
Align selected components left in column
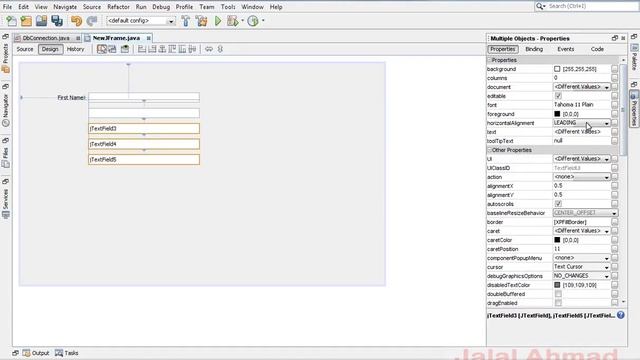tap(142, 49)
